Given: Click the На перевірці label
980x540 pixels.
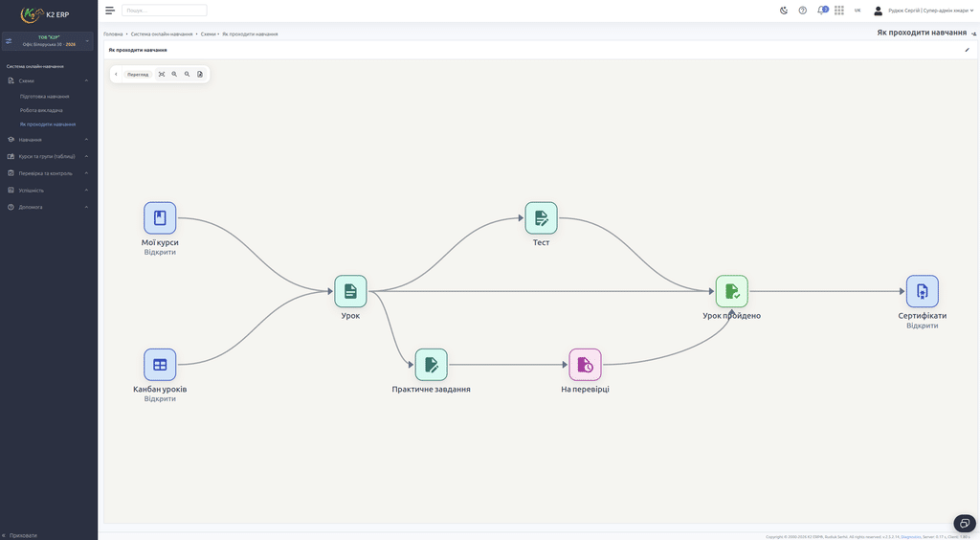Looking at the screenshot, I should (x=585, y=390).
